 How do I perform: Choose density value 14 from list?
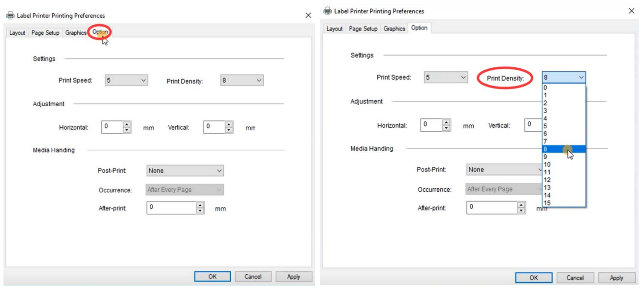coord(564,196)
